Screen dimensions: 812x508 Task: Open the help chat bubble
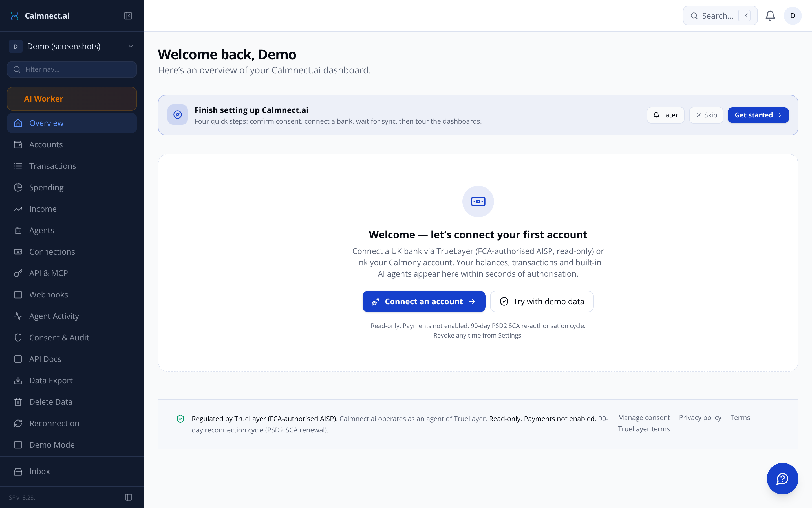point(782,479)
